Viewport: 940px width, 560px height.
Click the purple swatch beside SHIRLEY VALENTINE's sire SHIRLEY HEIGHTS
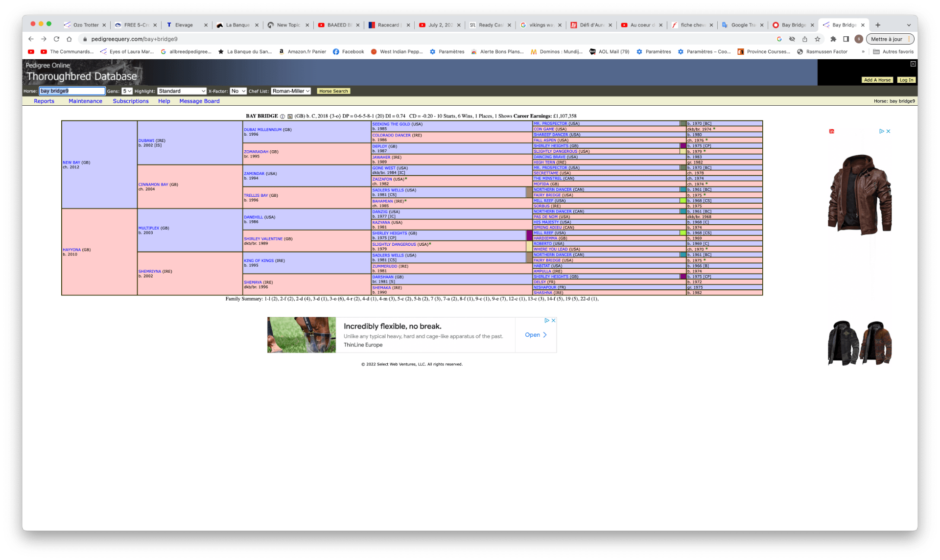click(x=529, y=235)
